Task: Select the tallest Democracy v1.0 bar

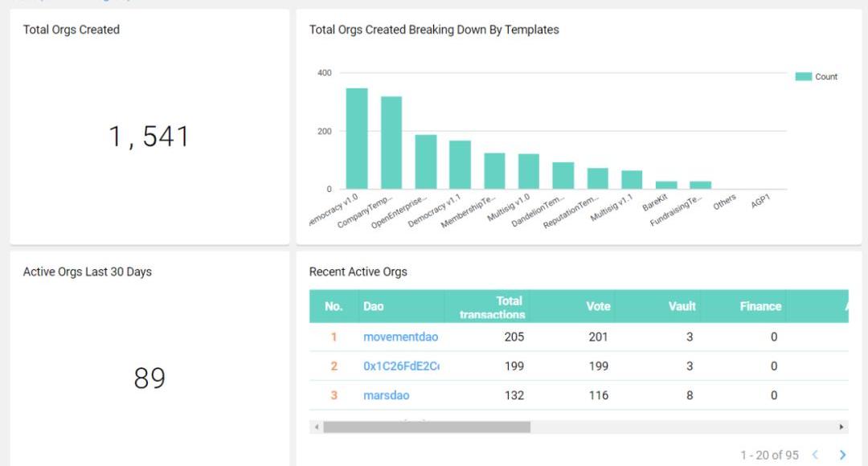Action: pyautogui.click(x=357, y=139)
